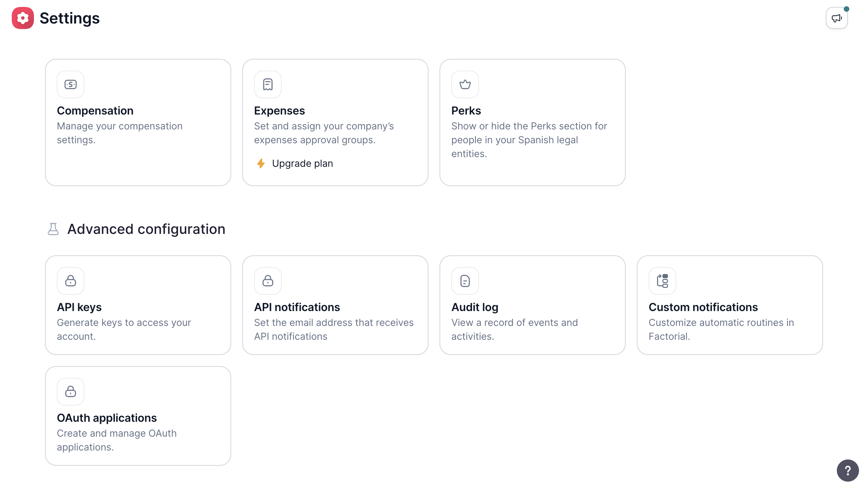The width and height of the screenshot is (868, 492).
Task: Open the API notifications card title
Action: coord(297,307)
